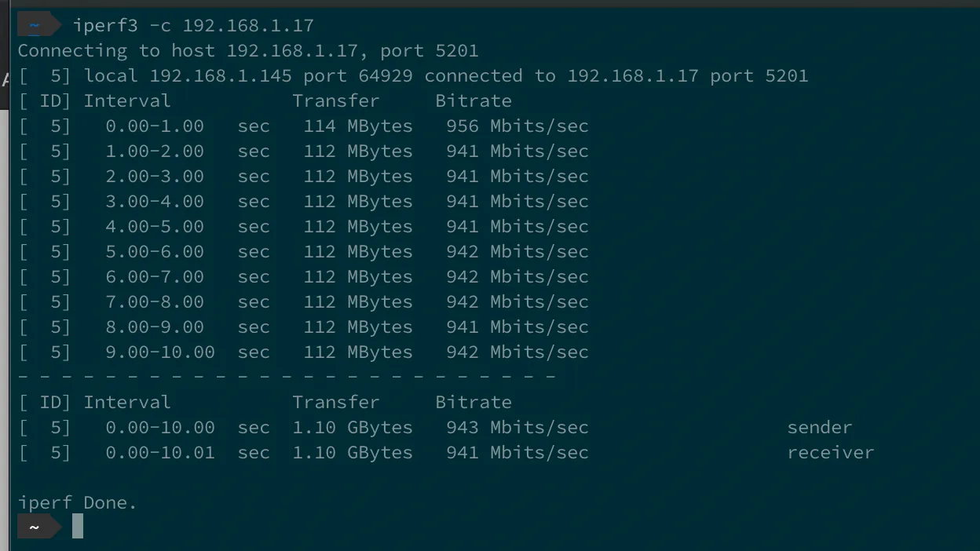Viewport: 980px width, 551px height.
Task: Click the typed iperf3 -c command text
Action: (193, 26)
